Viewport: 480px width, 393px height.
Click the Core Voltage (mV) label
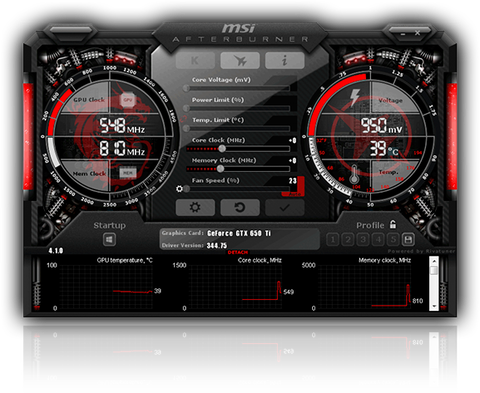(221, 80)
